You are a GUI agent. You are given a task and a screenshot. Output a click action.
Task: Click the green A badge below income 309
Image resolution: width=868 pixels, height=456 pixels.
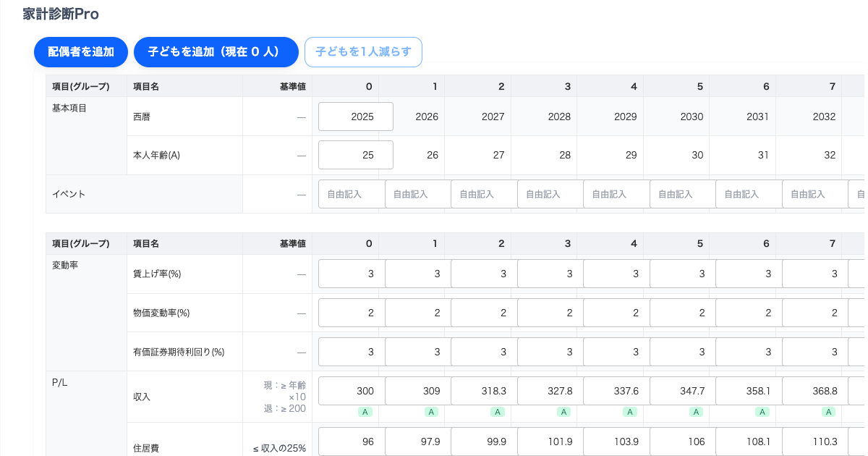click(x=431, y=412)
